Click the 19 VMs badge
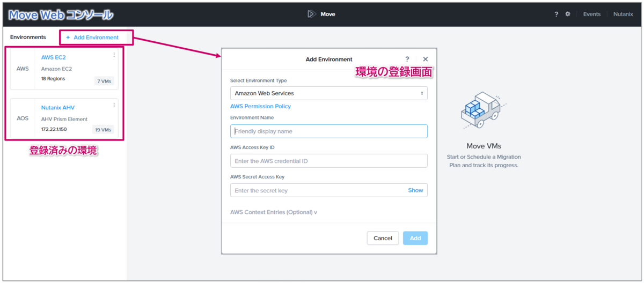Image resolution: width=644 pixels, height=283 pixels. click(x=103, y=130)
